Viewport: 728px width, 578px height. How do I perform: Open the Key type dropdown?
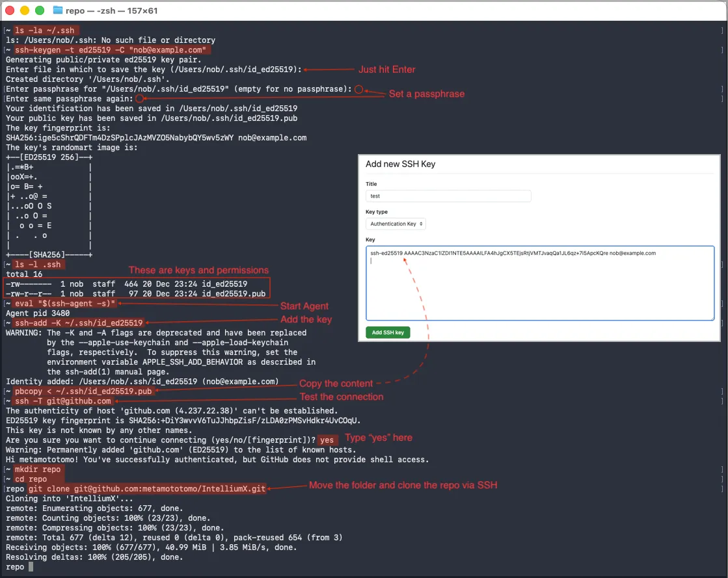click(396, 224)
